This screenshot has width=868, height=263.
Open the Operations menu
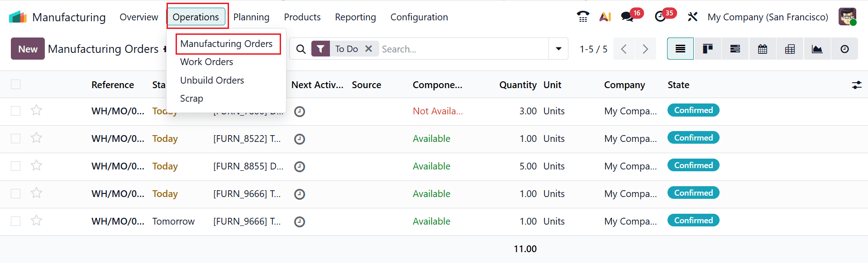coord(196,17)
